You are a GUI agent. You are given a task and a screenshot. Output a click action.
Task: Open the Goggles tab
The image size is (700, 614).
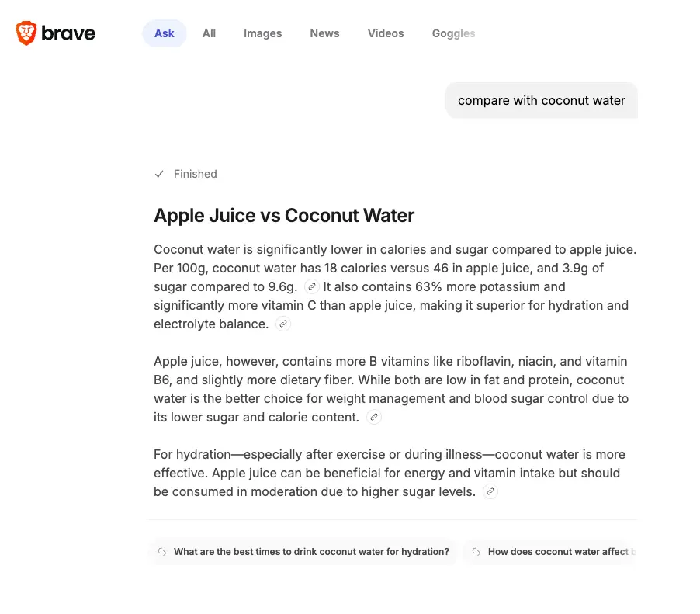(x=453, y=33)
